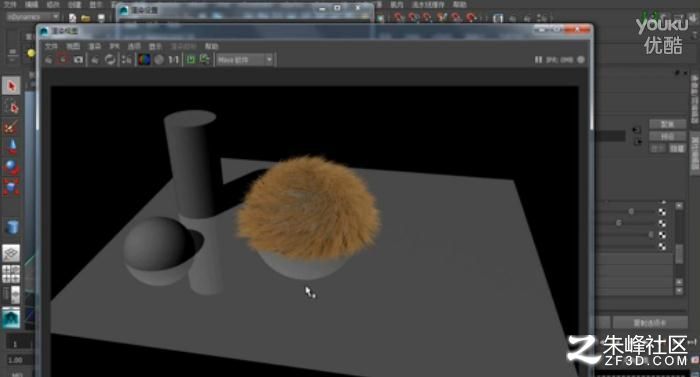The width and height of the screenshot is (700, 377).
Task: Open the renderer selection dropdown
Action: (245, 59)
